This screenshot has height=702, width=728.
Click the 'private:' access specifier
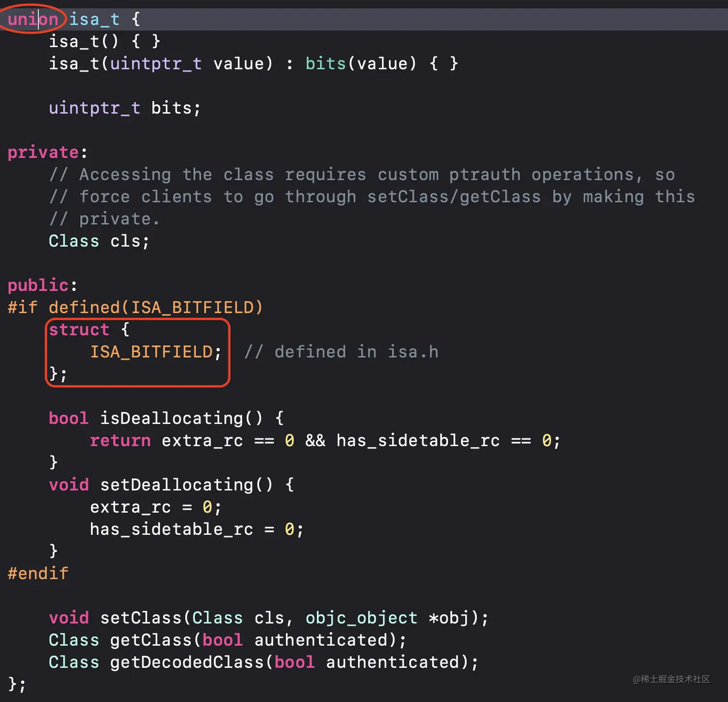[48, 152]
